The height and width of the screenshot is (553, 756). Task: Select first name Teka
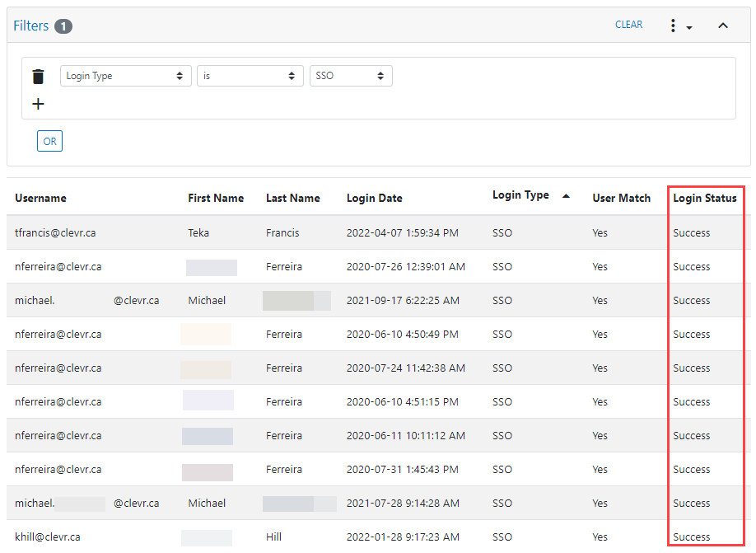(x=198, y=232)
